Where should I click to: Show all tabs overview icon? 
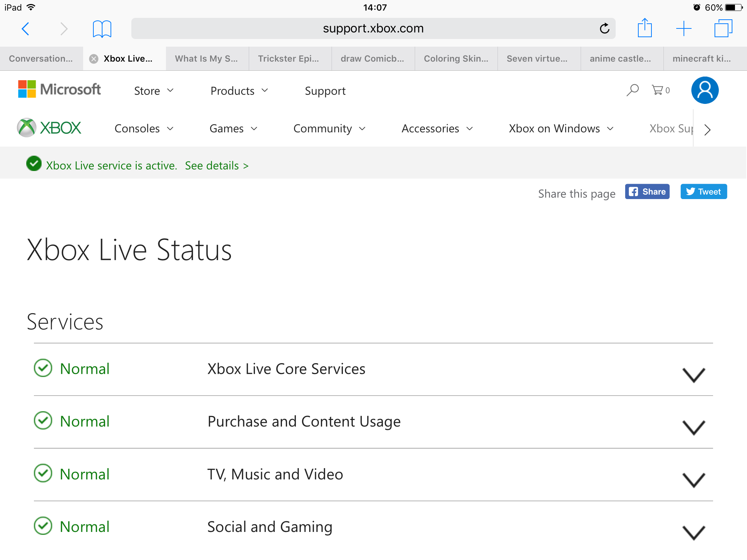(x=723, y=28)
